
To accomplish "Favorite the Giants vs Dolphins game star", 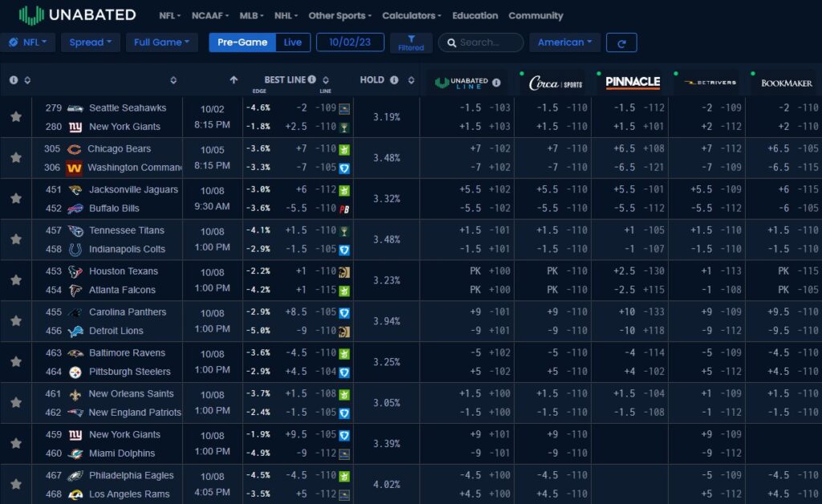I will pyautogui.click(x=16, y=444).
